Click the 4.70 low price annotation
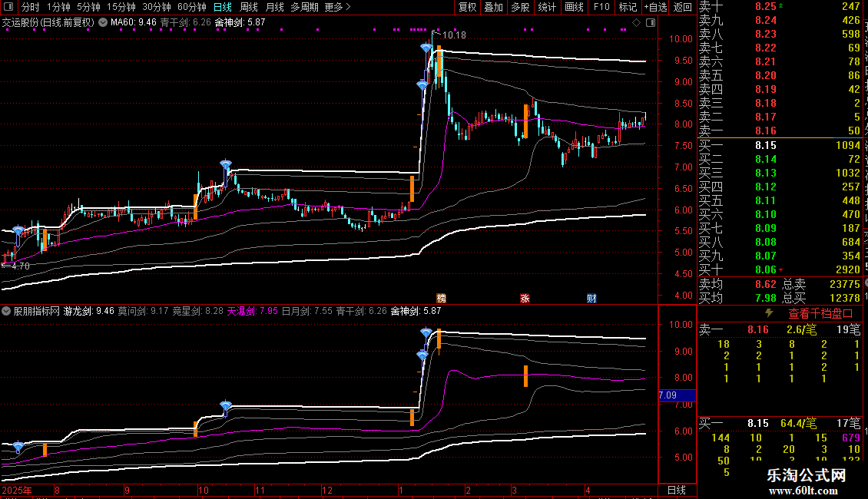The image size is (868, 499). click(x=21, y=266)
